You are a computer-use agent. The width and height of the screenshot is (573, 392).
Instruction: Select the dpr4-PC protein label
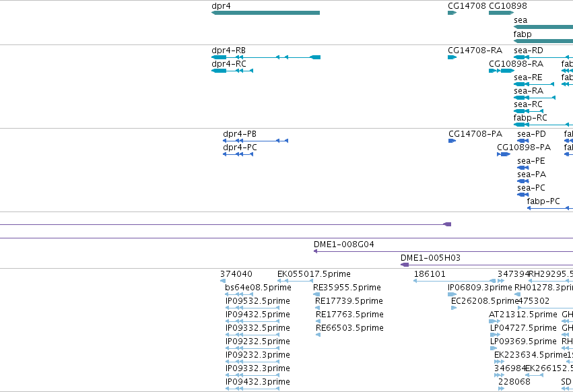[240, 148]
